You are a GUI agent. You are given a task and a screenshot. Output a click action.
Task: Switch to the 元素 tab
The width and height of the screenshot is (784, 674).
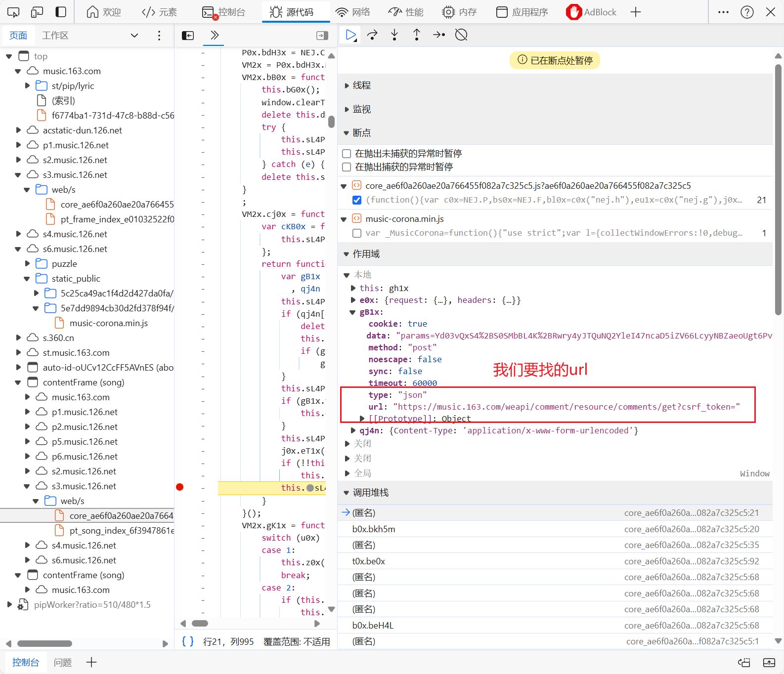[x=159, y=12]
